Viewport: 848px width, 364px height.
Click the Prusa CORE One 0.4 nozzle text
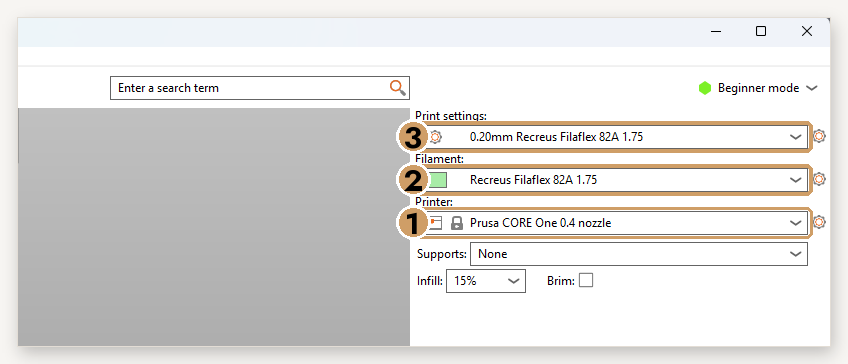point(540,222)
